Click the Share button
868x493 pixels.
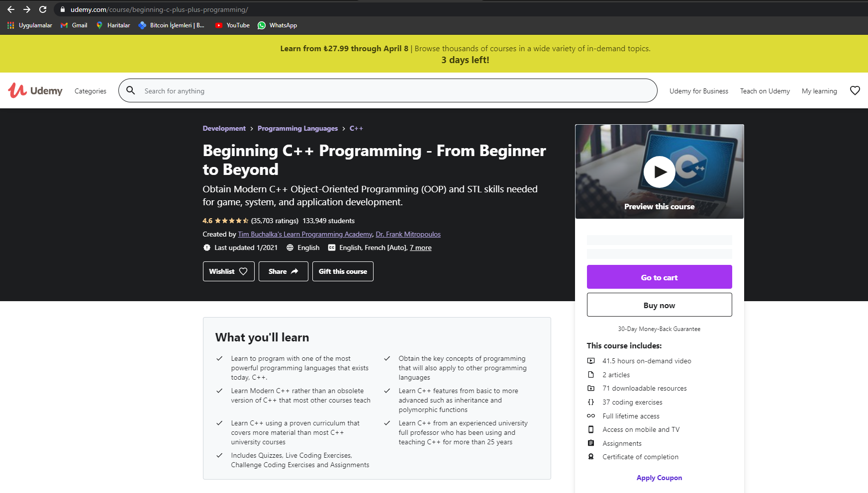(x=284, y=271)
